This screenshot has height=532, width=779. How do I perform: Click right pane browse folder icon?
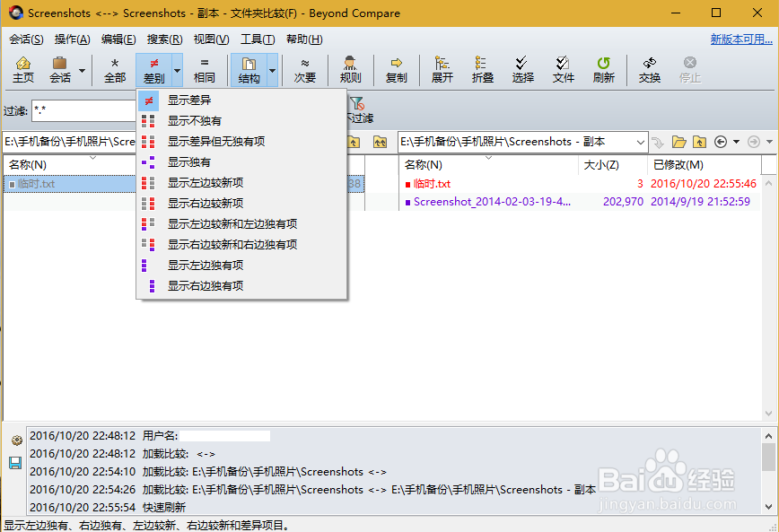678,142
